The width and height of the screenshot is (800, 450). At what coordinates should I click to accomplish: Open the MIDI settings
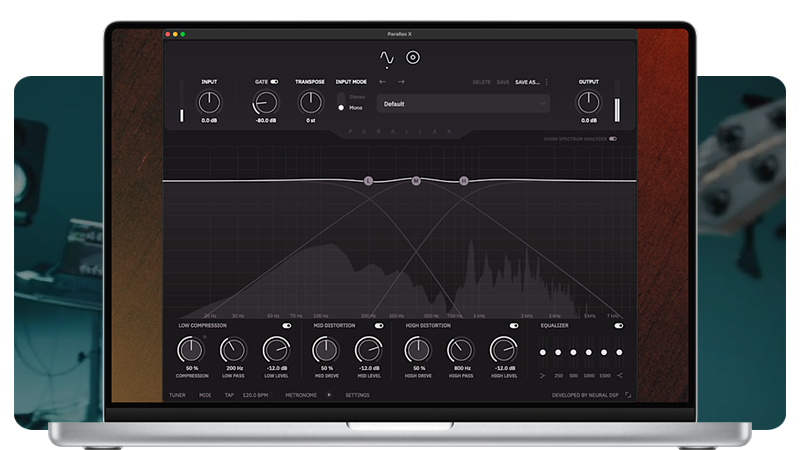205,395
